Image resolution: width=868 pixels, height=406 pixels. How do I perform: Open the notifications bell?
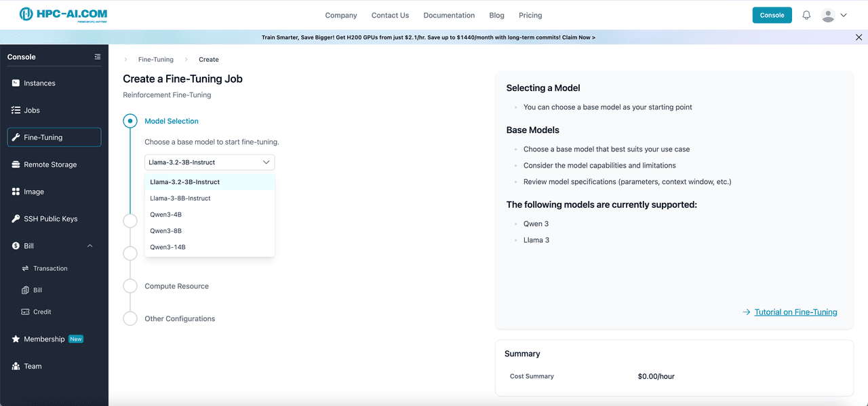click(x=806, y=15)
